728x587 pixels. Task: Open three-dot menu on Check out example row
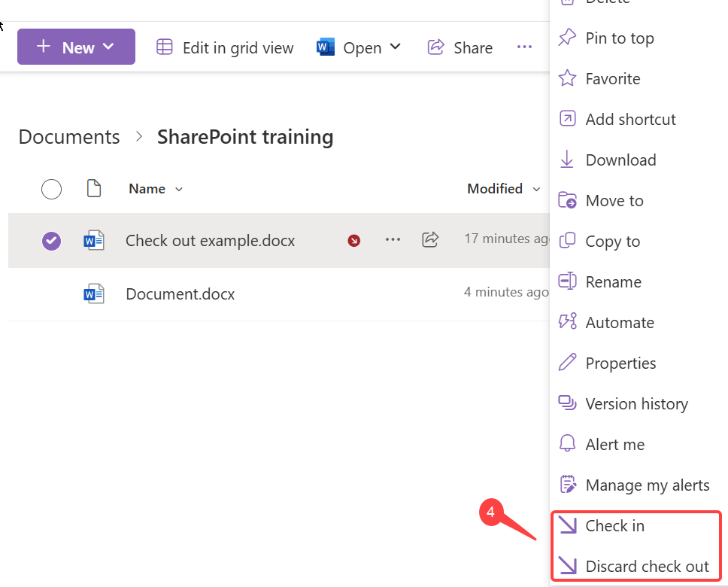coord(393,239)
